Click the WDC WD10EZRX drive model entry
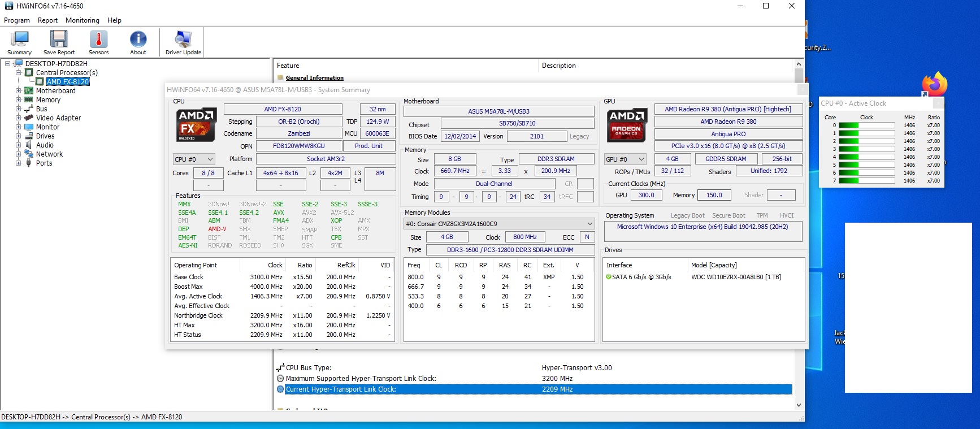This screenshot has height=429, width=980. [x=736, y=277]
